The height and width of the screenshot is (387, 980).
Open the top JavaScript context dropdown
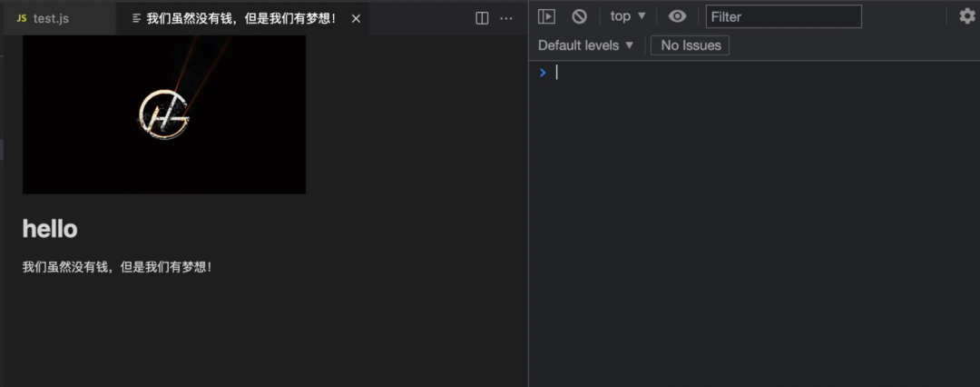pyautogui.click(x=628, y=16)
